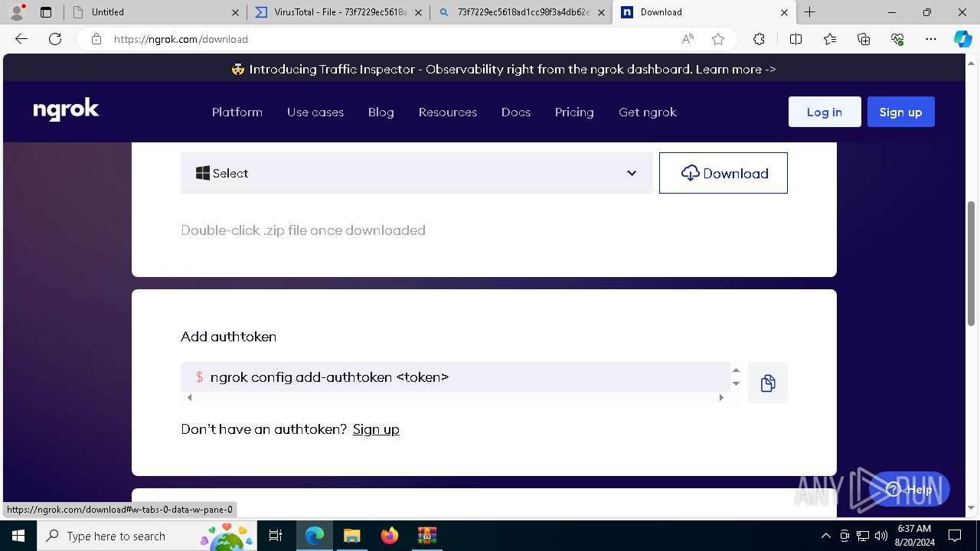Click the read aloud icon in address bar
980x551 pixels.
pyautogui.click(x=688, y=39)
